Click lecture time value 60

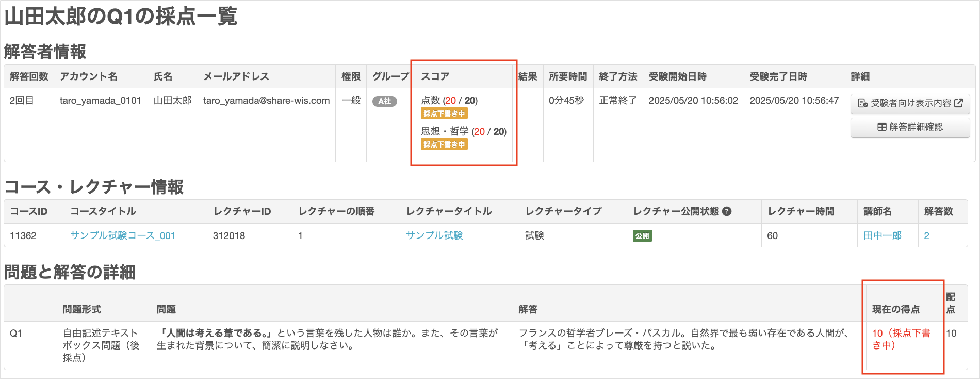773,236
